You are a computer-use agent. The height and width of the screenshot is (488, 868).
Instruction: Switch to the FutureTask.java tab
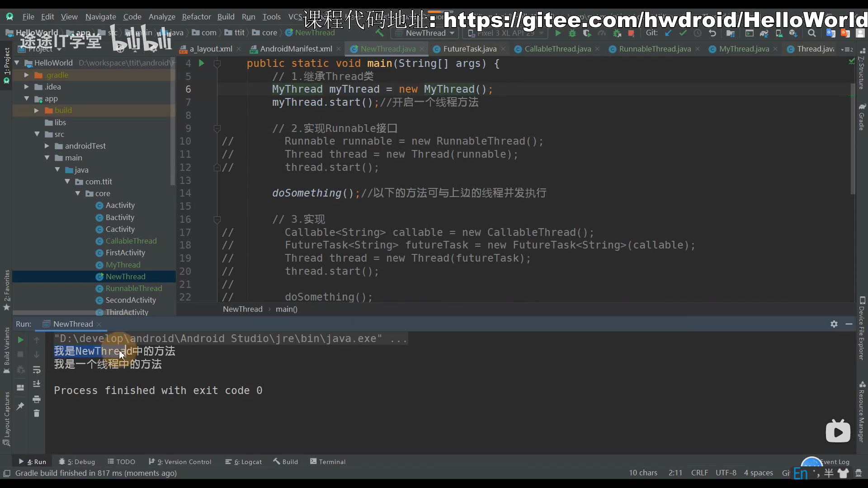point(469,49)
